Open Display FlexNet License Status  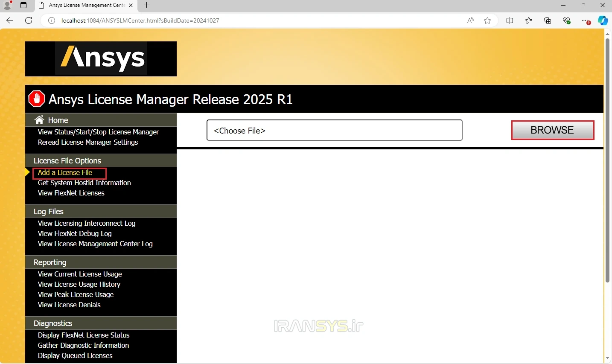84,335
